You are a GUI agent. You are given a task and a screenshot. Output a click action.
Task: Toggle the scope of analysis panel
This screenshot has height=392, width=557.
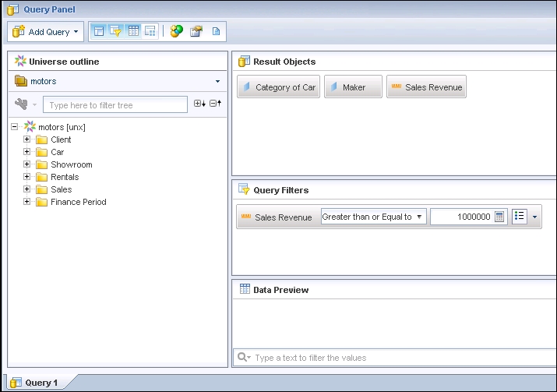click(150, 31)
